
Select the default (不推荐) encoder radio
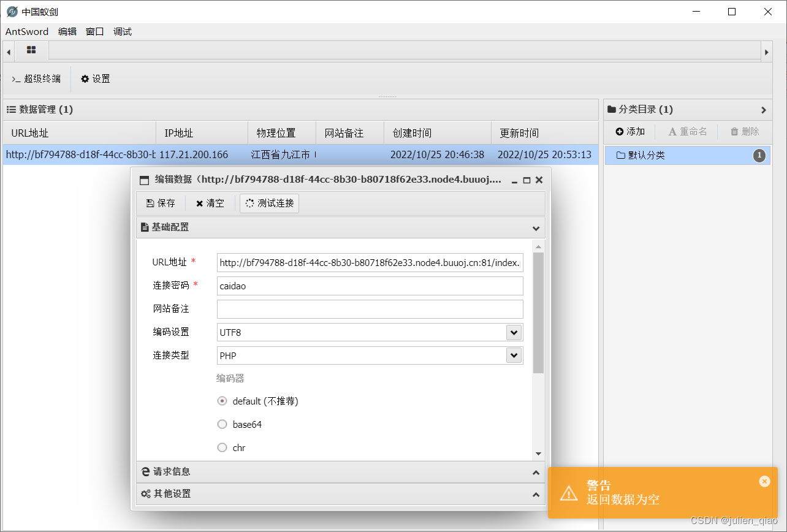(x=222, y=401)
